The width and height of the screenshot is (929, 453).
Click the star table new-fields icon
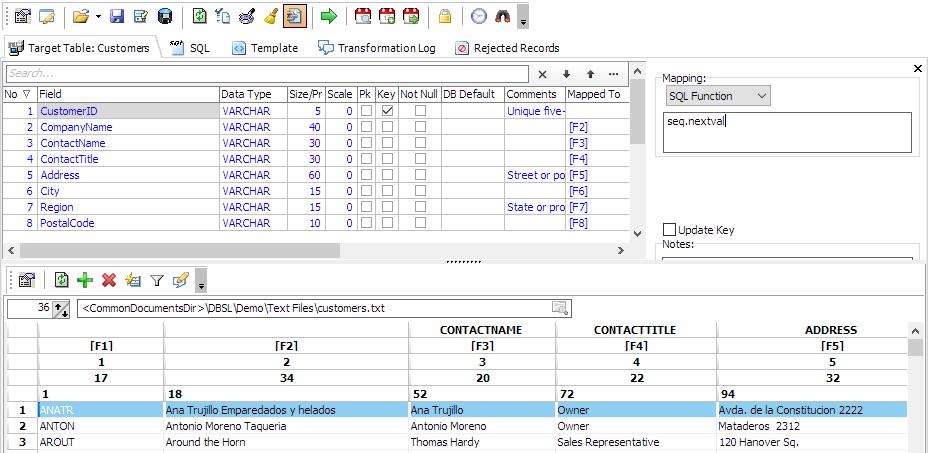[x=133, y=279]
